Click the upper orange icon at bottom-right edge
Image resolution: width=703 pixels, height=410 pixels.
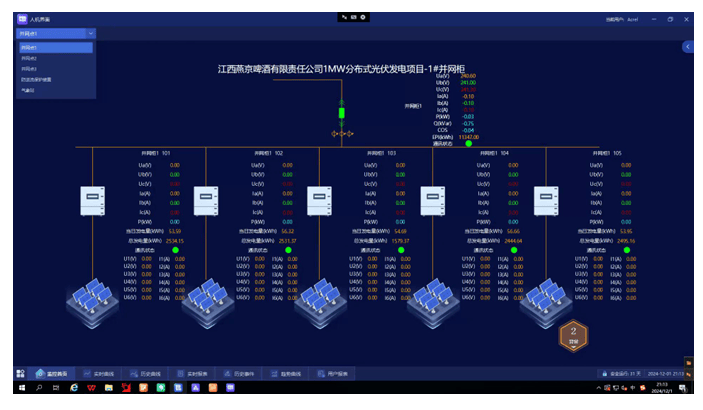(x=689, y=363)
